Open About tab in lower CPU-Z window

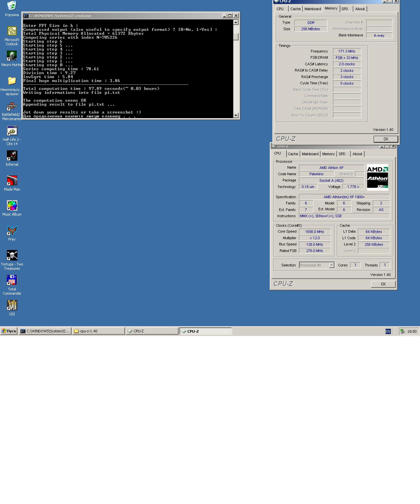[x=357, y=154]
